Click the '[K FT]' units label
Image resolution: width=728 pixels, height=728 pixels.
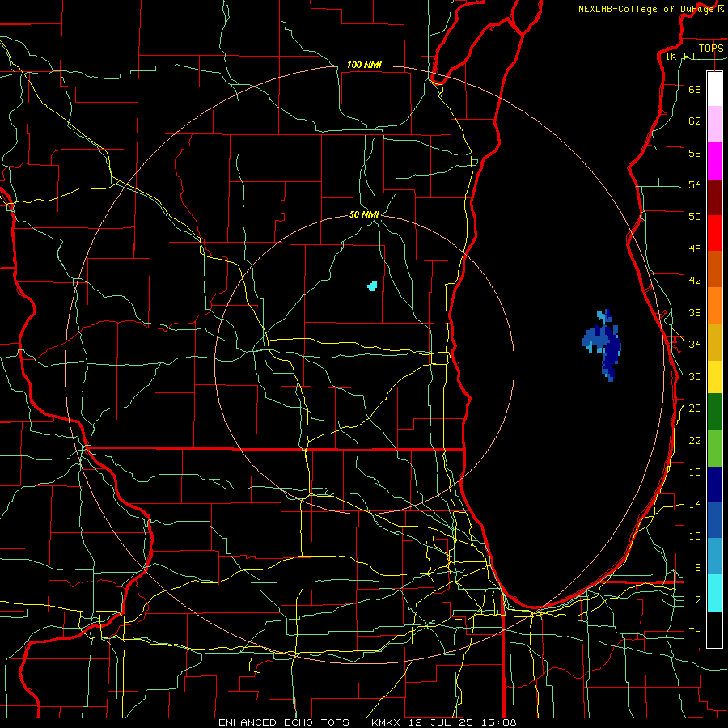(684, 56)
